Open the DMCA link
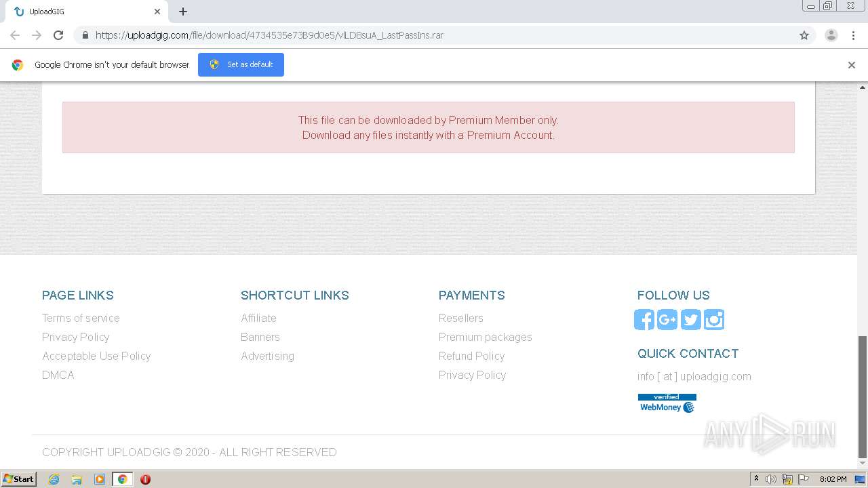This screenshot has width=868, height=488. (x=58, y=375)
